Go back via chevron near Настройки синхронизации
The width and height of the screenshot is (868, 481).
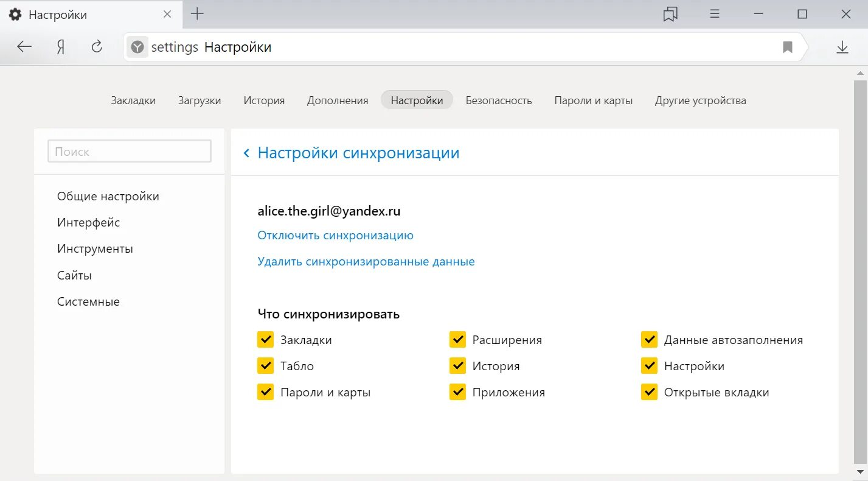point(246,153)
